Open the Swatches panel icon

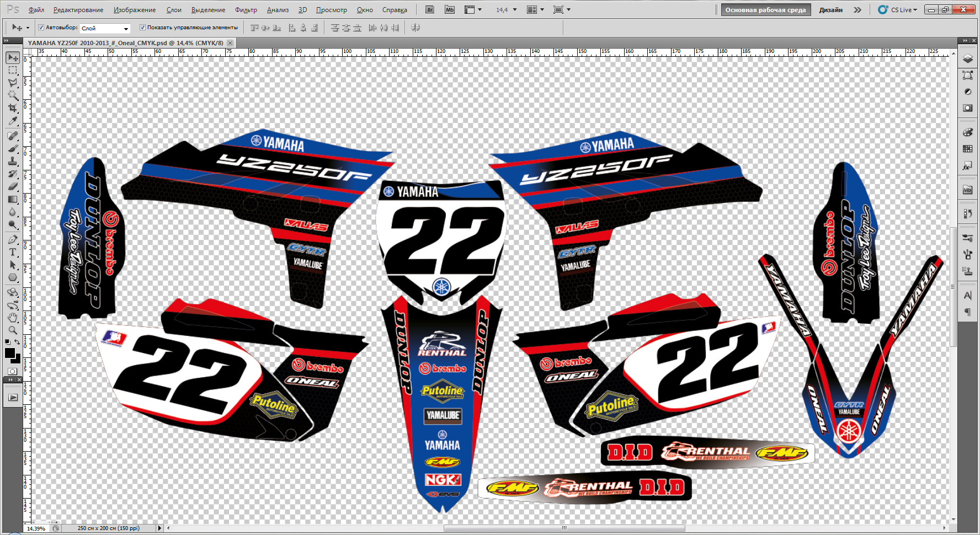point(968,149)
